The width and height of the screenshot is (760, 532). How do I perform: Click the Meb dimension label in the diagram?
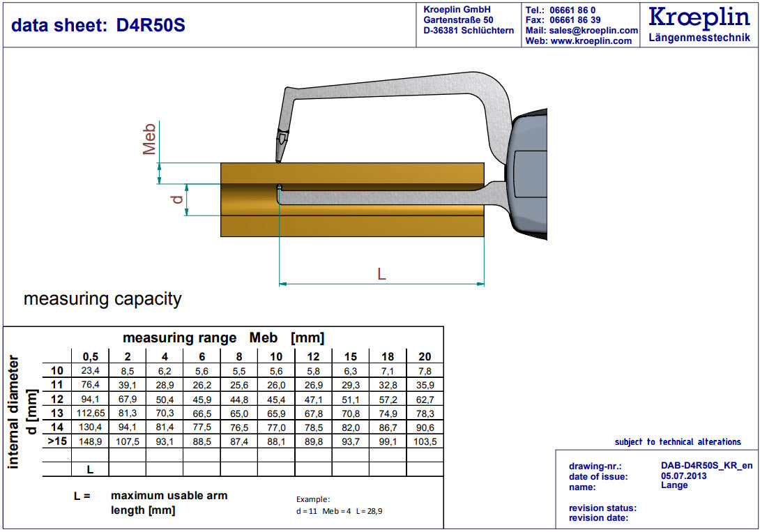click(x=149, y=139)
